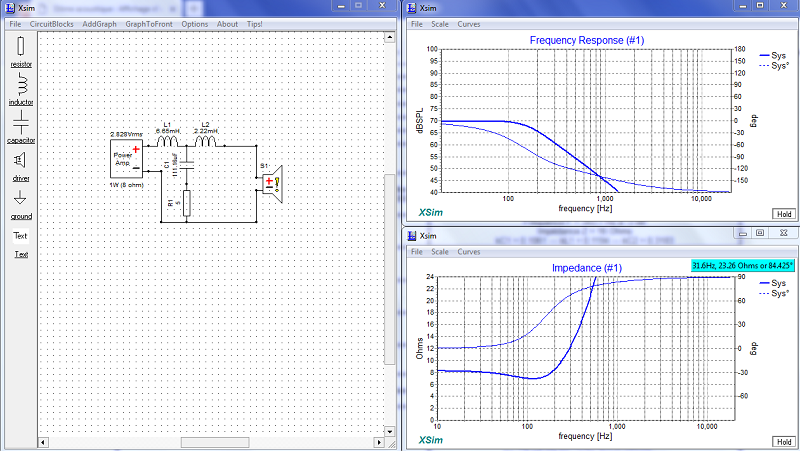The image size is (800, 451).
Task: Click app icon in Impedance window title bar
Action: [x=412, y=235]
